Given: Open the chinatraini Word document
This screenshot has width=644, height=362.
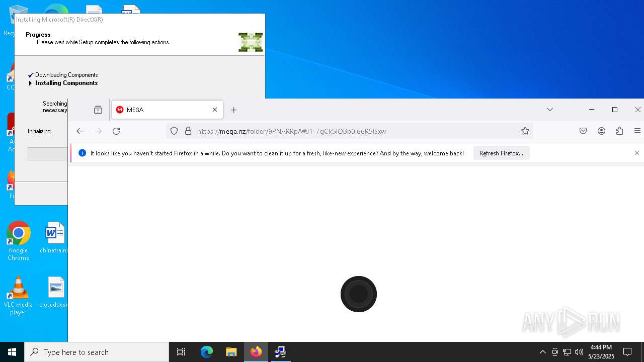Looking at the screenshot, I should (x=54, y=238).
